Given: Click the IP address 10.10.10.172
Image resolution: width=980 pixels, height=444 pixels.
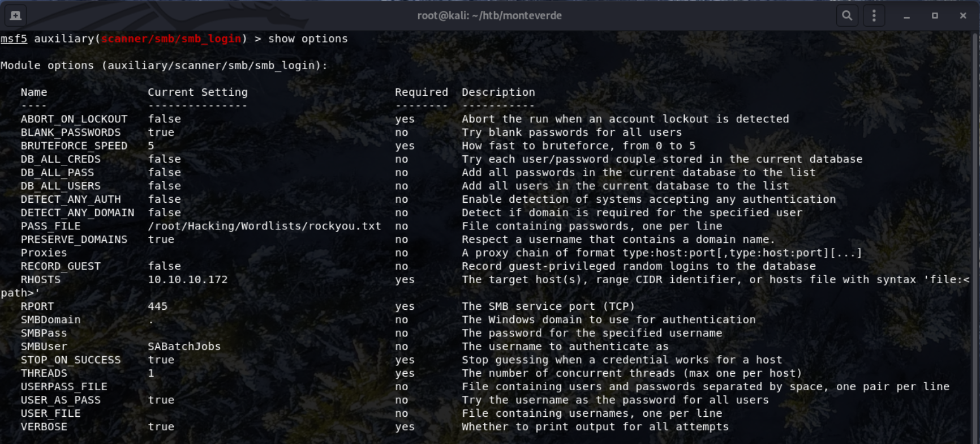Looking at the screenshot, I should pyautogui.click(x=188, y=279).
